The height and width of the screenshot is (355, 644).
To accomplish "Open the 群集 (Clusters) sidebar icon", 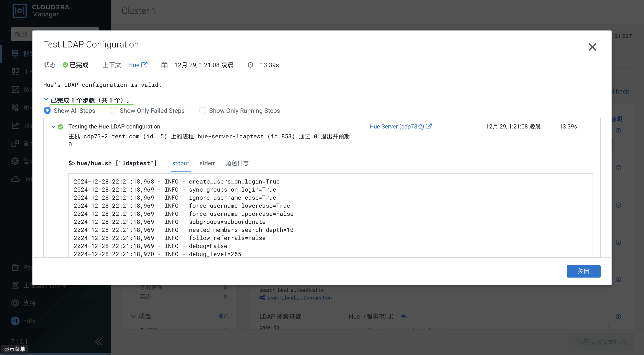I will (x=15, y=53).
